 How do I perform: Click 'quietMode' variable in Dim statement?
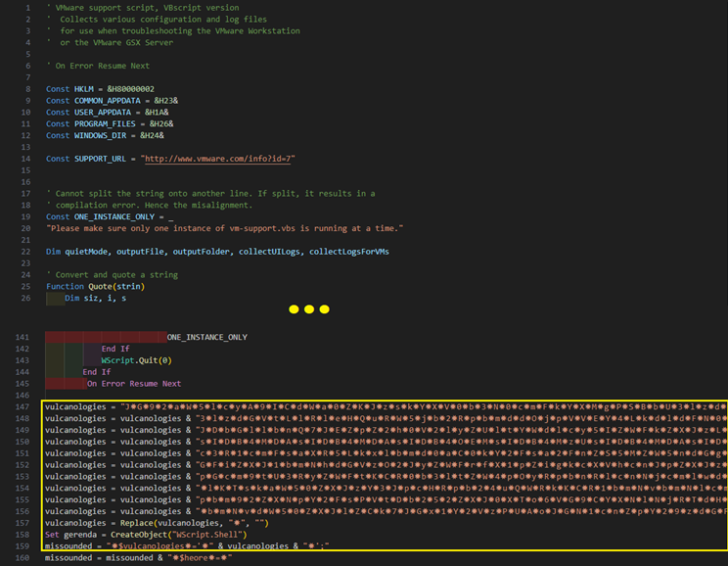(86, 252)
